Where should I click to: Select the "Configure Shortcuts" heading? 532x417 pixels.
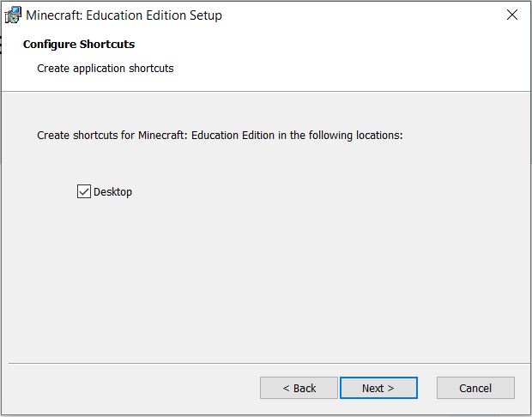coord(79,44)
